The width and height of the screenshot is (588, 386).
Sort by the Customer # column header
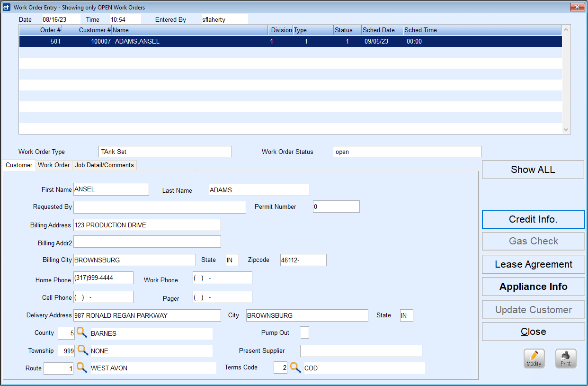click(87, 30)
